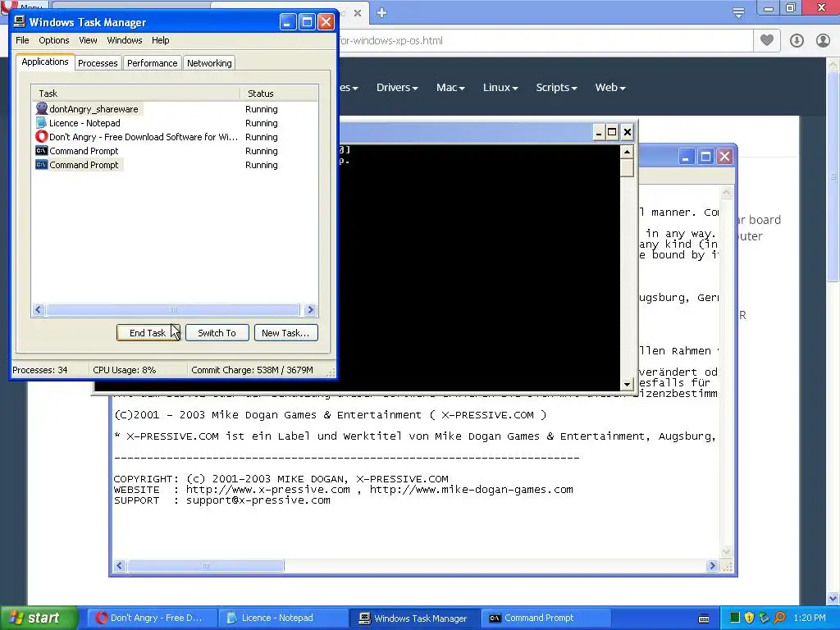The height and width of the screenshot is (630, 840).
Task: Open the Help menu in Task Manager
Action: point(160,40)
